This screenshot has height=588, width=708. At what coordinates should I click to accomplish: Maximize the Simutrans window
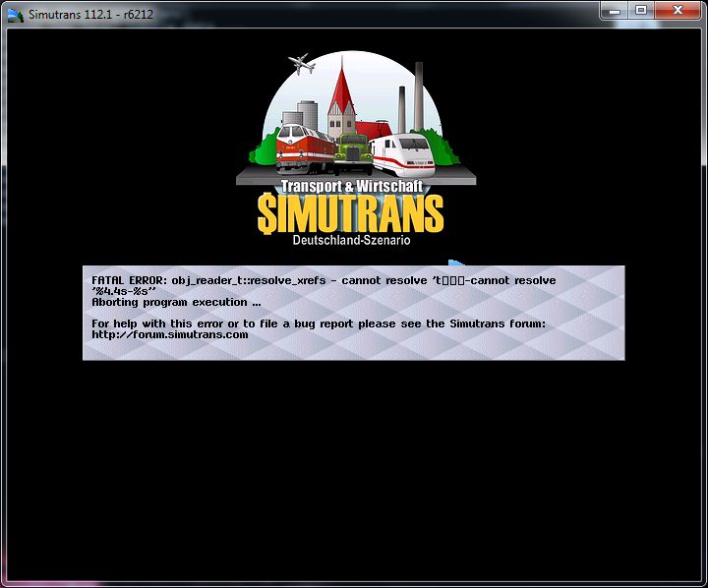640,10
